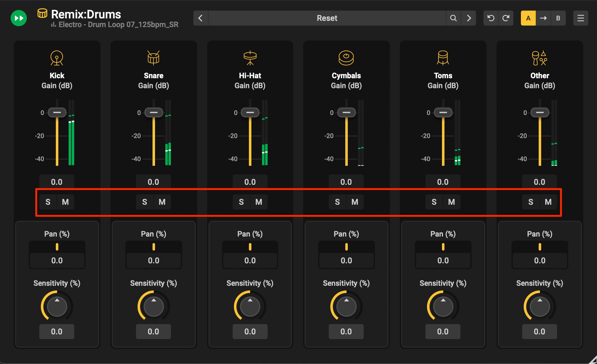Go to the previous preset arrow

click(201, 18)
